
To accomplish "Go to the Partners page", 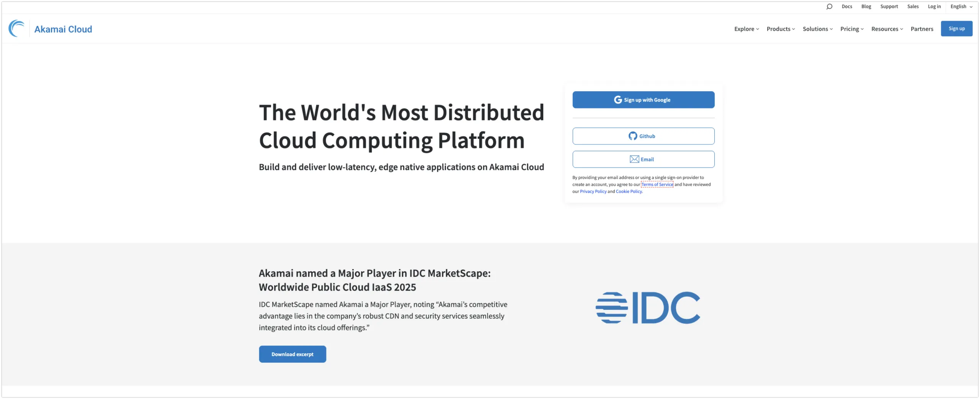I will pos(922,29).
